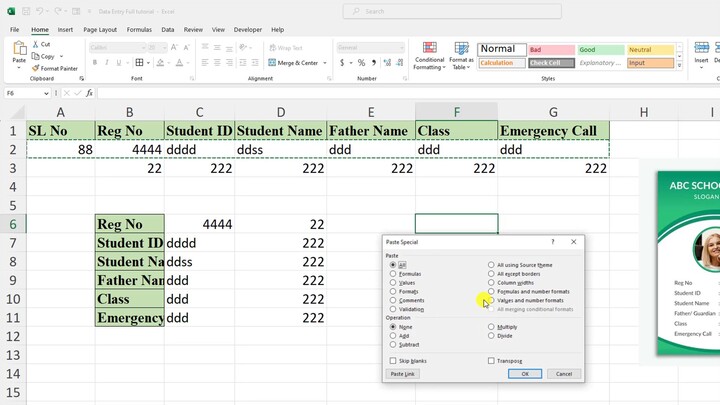The image size is (720, 405).
Task: Apply the Good cell style
Action: click(x=601, y=50)
